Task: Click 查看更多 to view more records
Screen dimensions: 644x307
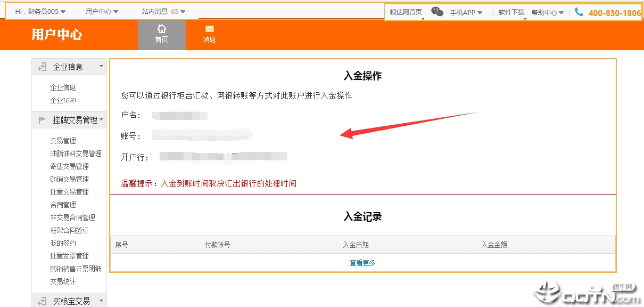Action: tap(362, 263)
